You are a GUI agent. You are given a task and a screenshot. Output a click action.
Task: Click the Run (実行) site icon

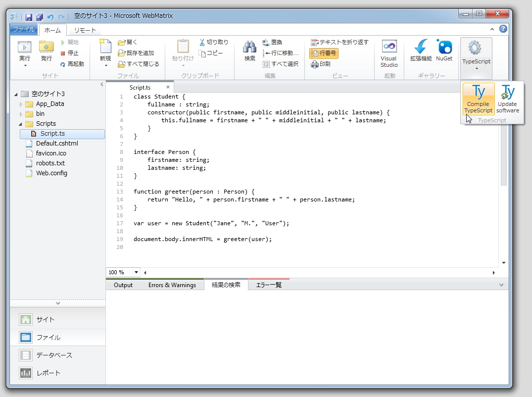24,47
